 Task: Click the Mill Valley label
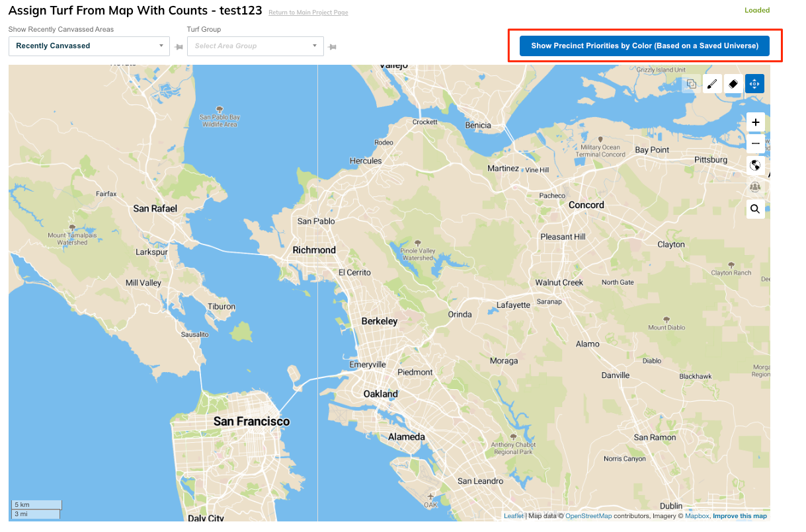click(x=143, y=283)
